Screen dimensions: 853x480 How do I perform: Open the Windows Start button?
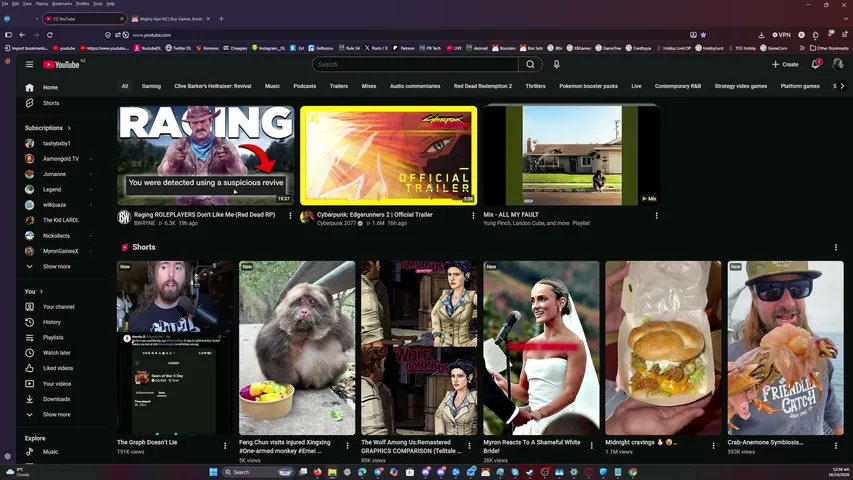pos(213,472)
